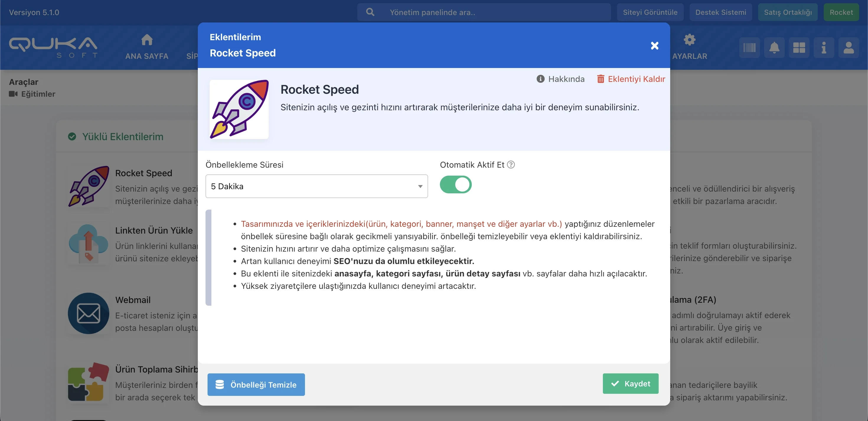Image resolution: width=868 pixels, height=421 pixels.
Task: Click the info icon in the header toolbar
Action: tap(823, 48)
